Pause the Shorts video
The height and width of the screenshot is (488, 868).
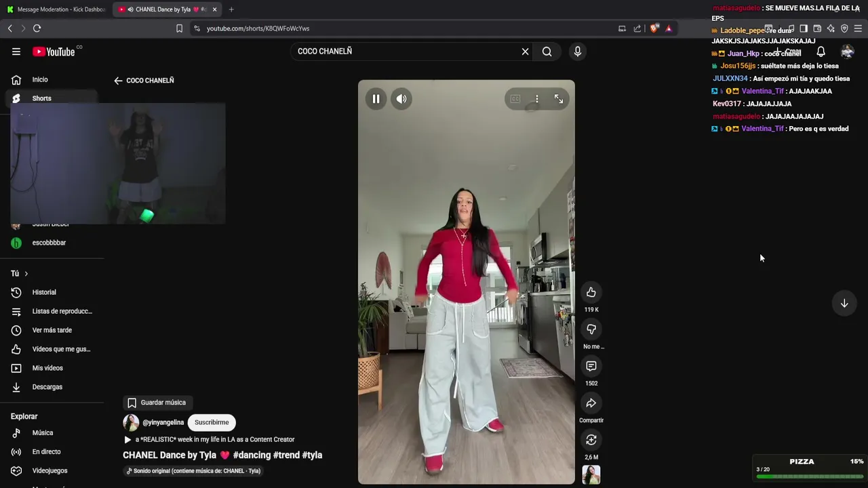tap(376, 99)
